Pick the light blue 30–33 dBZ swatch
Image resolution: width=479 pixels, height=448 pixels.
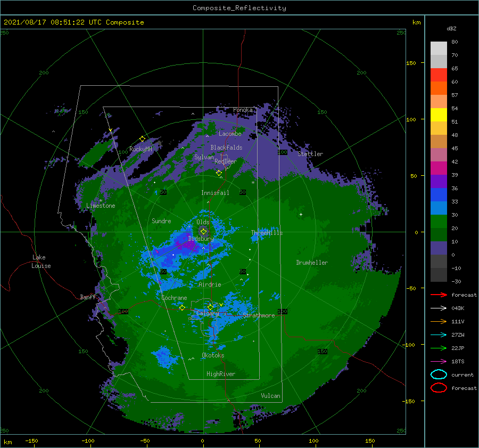[439, 208]
